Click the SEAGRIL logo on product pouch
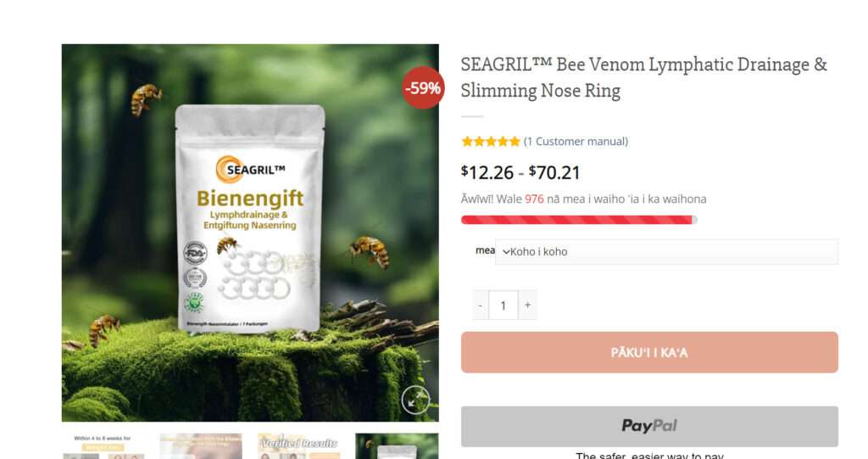This screenshot has height=459, width=868. pos(251,169)
